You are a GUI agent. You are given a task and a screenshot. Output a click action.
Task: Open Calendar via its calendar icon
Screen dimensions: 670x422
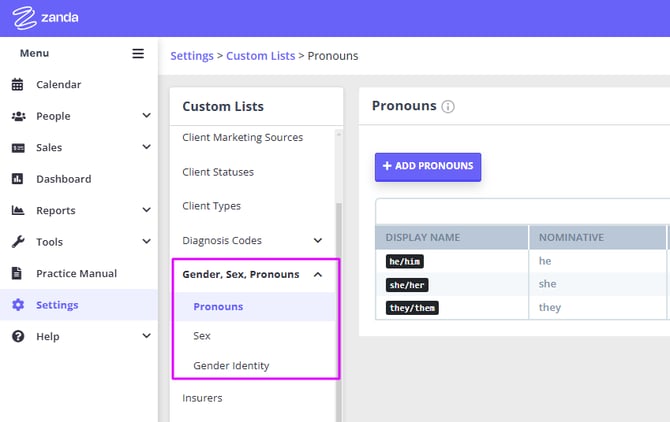click(x=18, y=85)
